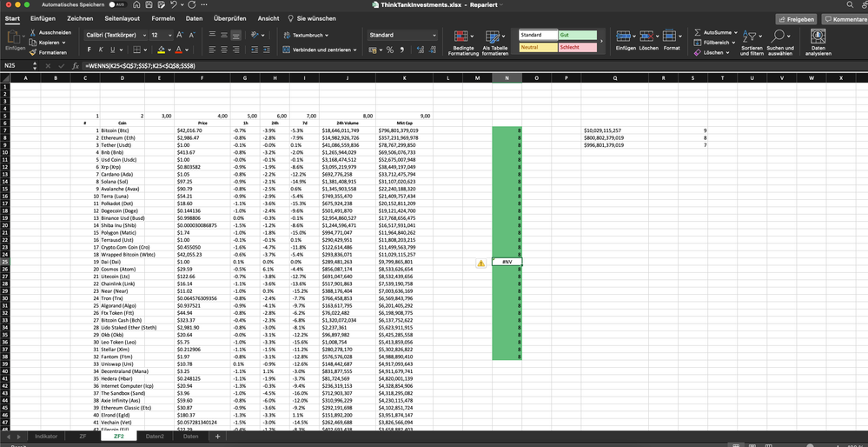Click the Freigeben share button

[x=796, y=19]
